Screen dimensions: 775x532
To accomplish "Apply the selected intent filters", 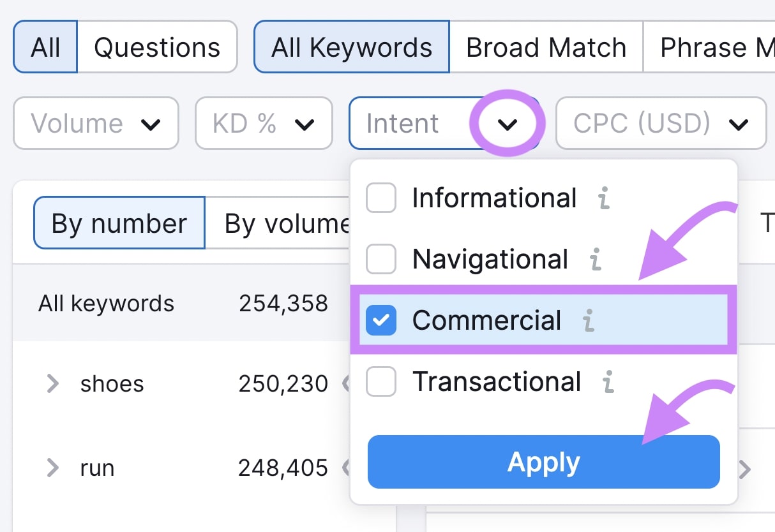I will pyautogui.click(x=543, y=462).
